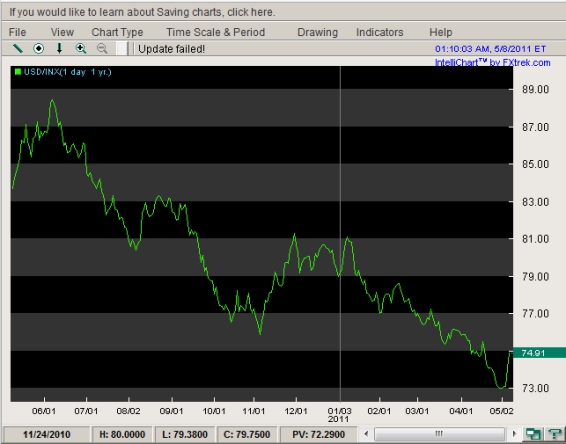The width and height of the screenshot is (566, 444).
Task: Click the horizontal scrollbar thumb
Action: pyautogui.click(x=439, y=434)
